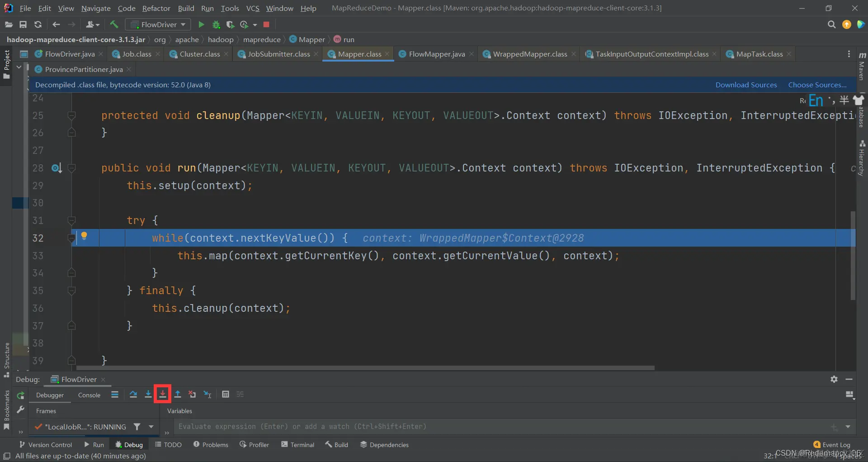Viewport: 868px width, 462px height.
Task: Click the thread filter funnel icon
Action: click(x=137, y=426)
